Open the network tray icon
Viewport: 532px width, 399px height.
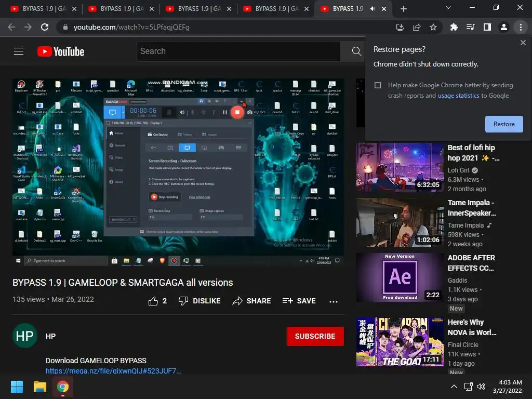pos(468,387)
